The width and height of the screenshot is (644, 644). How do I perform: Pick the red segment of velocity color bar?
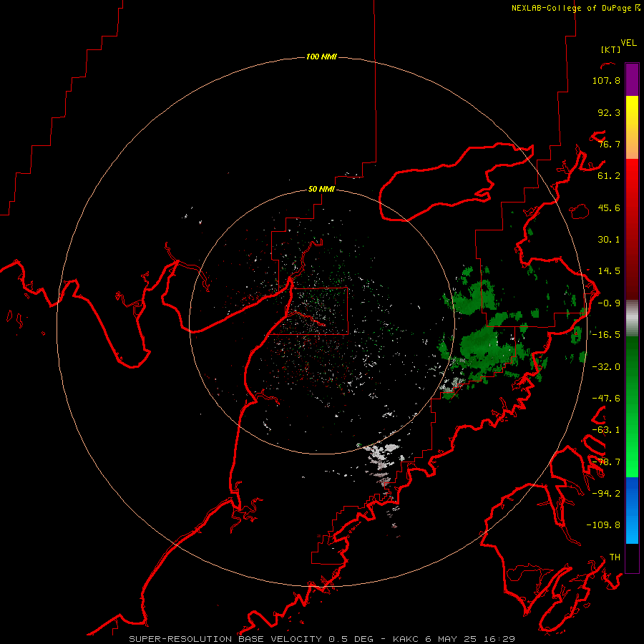pyautogui.click(x=632, y=229)
